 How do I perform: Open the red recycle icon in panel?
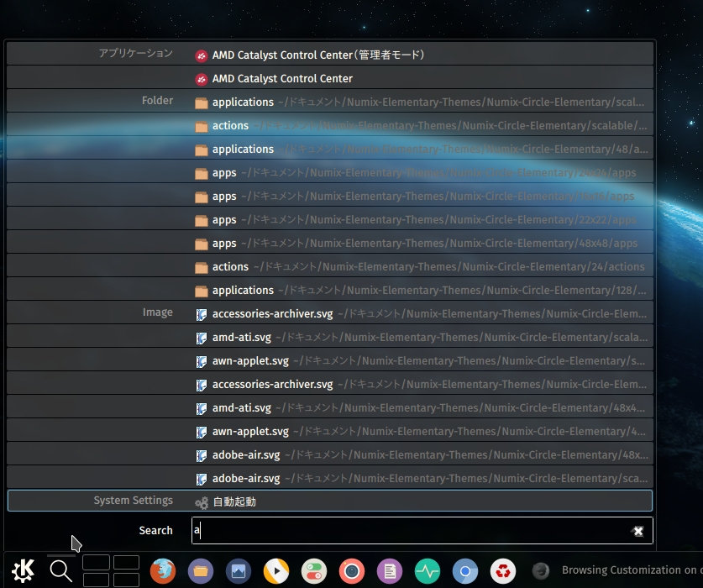(x=503, y=571)
